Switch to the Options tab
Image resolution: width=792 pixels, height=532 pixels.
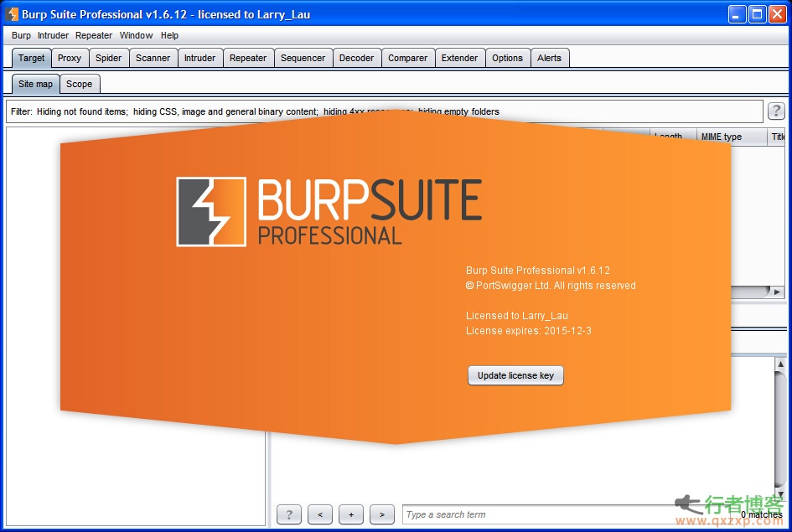pyautogui.click(x=508, y=58)
